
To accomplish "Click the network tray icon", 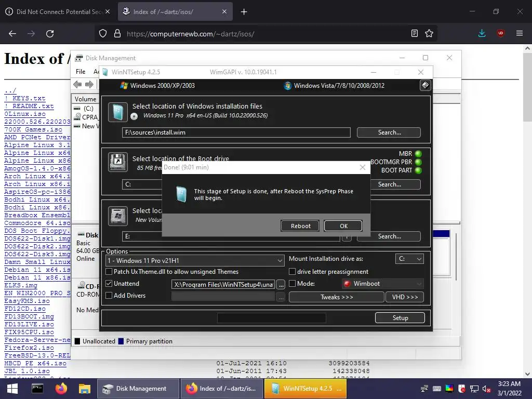I will click(x=474, y=389).
